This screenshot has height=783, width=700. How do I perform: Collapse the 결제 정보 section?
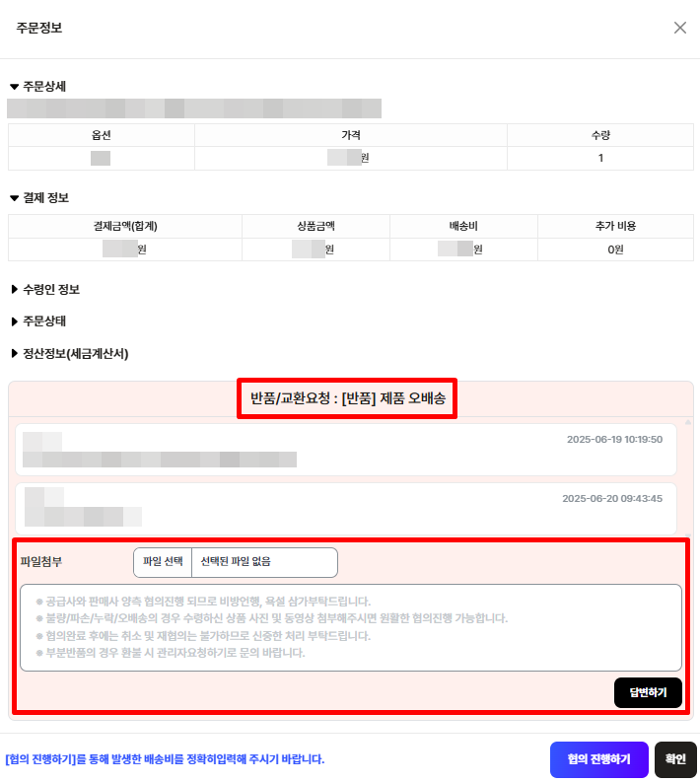click(x=39, y=198)
